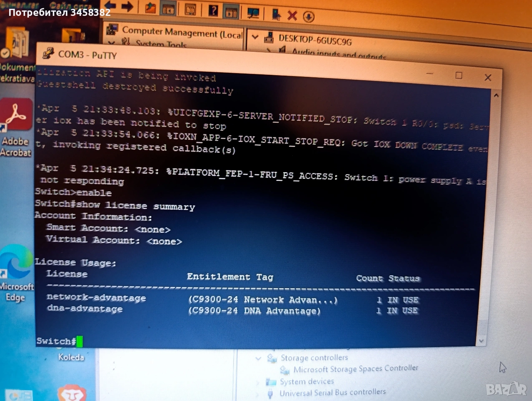Click the Forward arrow in the toolbar
This screenshot has height=401, width=532.
[127, 6]
